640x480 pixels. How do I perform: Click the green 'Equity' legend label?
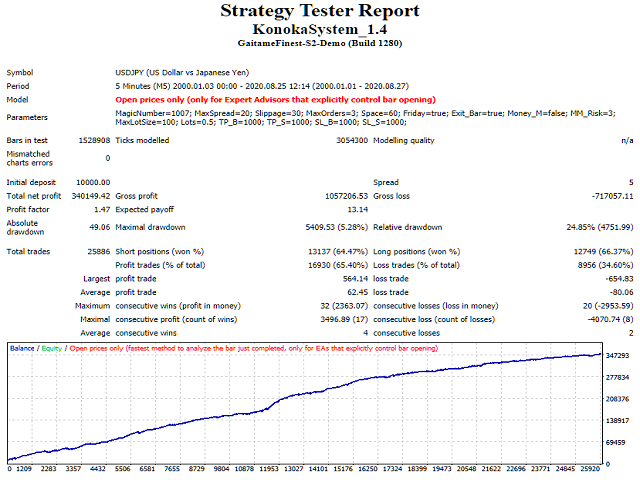coord(52,349)
